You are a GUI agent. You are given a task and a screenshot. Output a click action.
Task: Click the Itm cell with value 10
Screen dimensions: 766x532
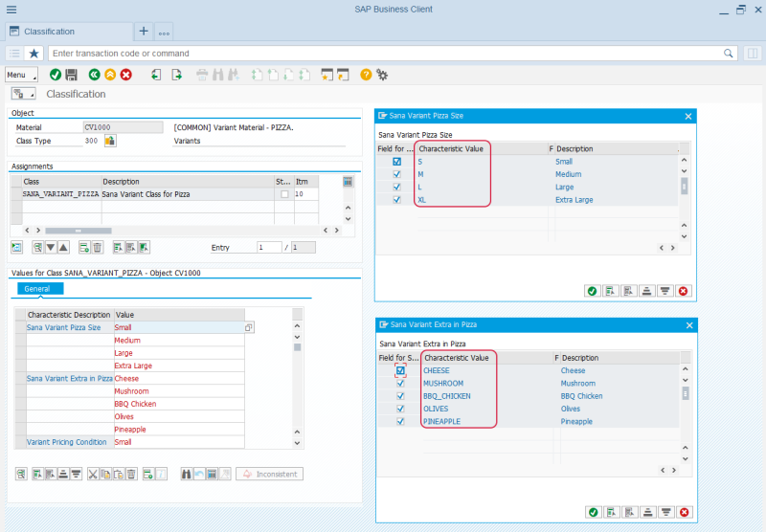click(306, 194)
